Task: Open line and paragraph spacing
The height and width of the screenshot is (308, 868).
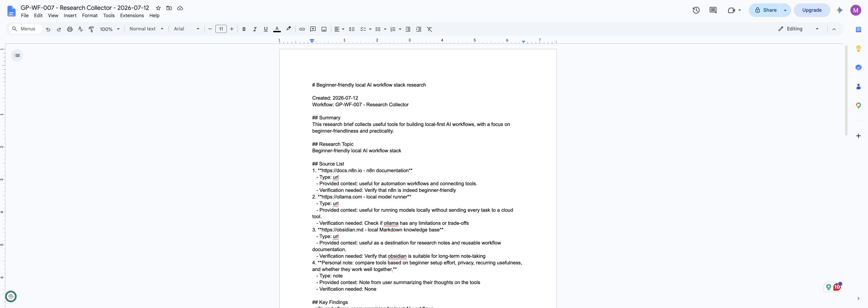Action: (x=352, y=29)
